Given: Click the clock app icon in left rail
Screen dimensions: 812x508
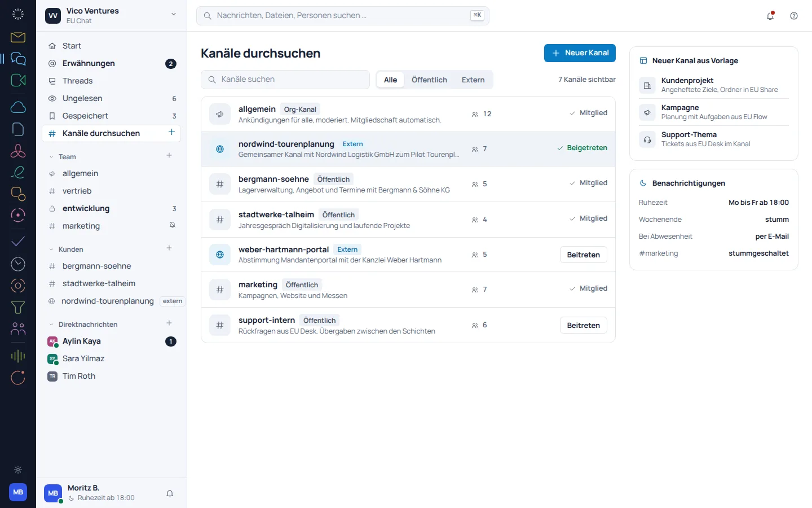Looking at the screenshot, I should tap(18, 264).
